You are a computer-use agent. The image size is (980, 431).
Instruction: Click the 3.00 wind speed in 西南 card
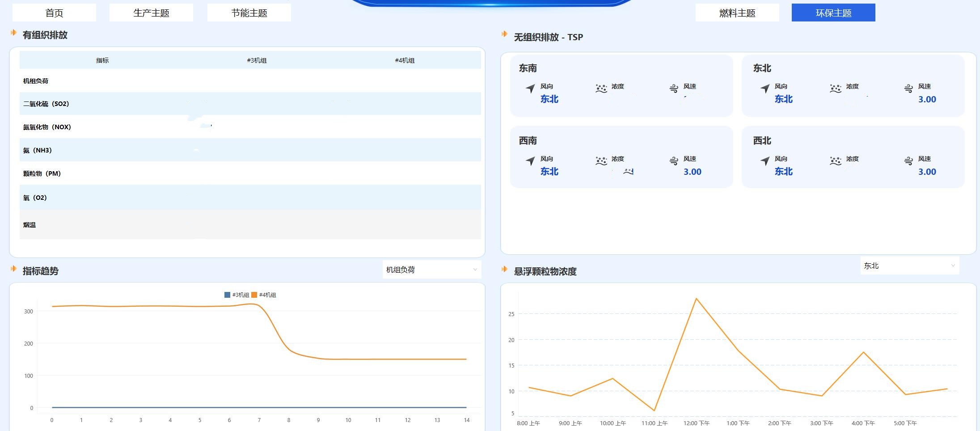click(692, 172)
